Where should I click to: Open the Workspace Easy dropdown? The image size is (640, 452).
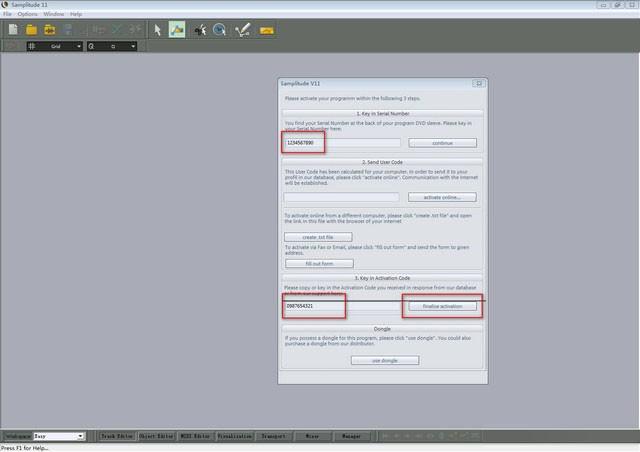coord(80,436)
